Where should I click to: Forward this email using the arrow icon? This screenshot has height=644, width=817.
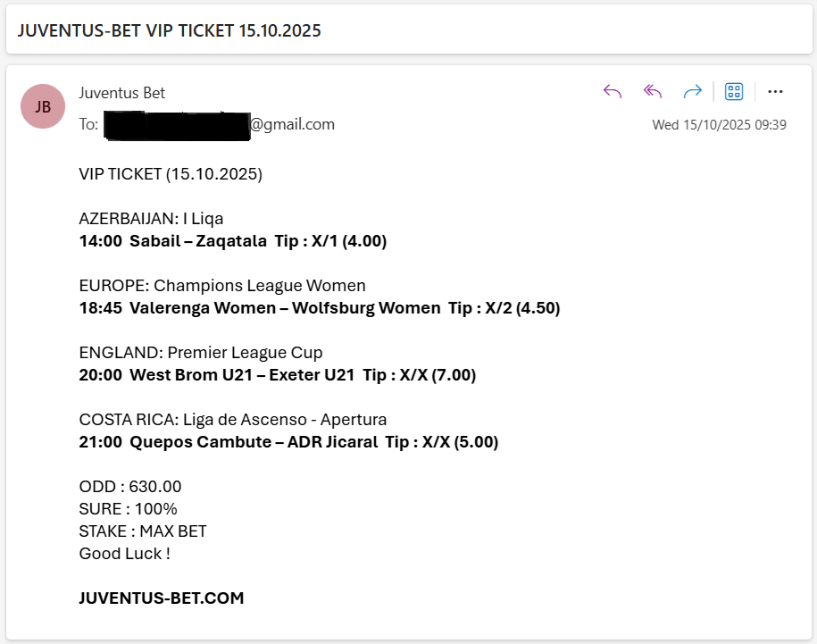pyautogui.click(x=692, y=91)
